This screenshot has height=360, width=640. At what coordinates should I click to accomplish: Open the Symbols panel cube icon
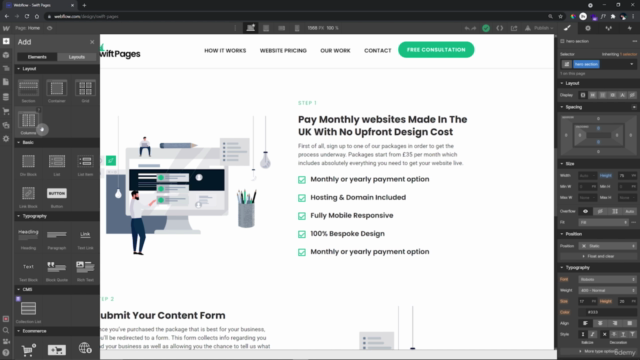[x=6, y=55]
